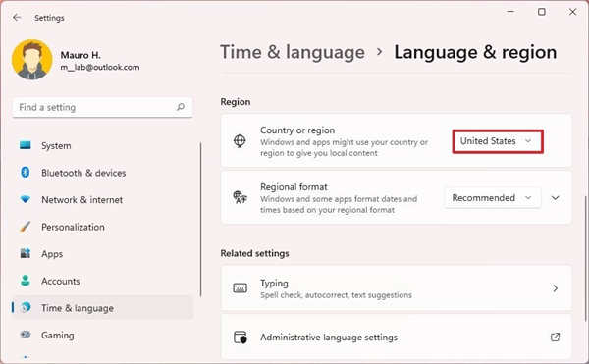This screenshot has height=364, width=589.
Task: Click the m_lab@outlook.com account email
Action: (100, 67)
